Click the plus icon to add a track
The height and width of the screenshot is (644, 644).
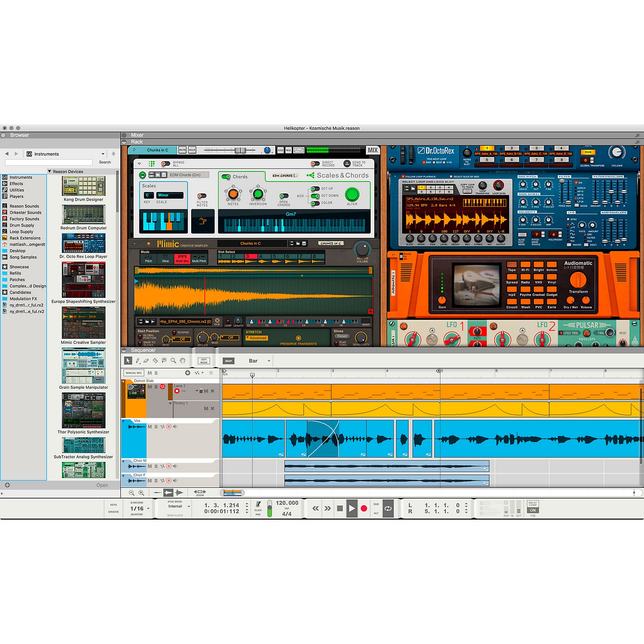(x=188, y=373)
